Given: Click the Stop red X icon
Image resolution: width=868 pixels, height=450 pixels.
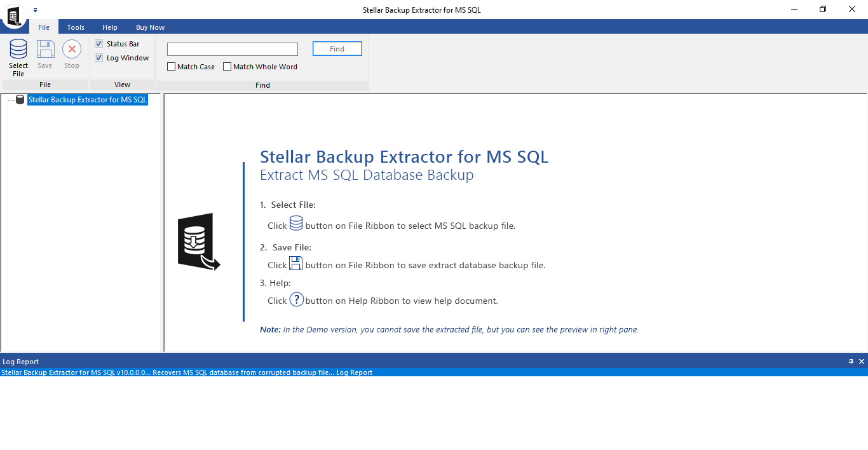Looking at the screenshot, I should (72, 50).
